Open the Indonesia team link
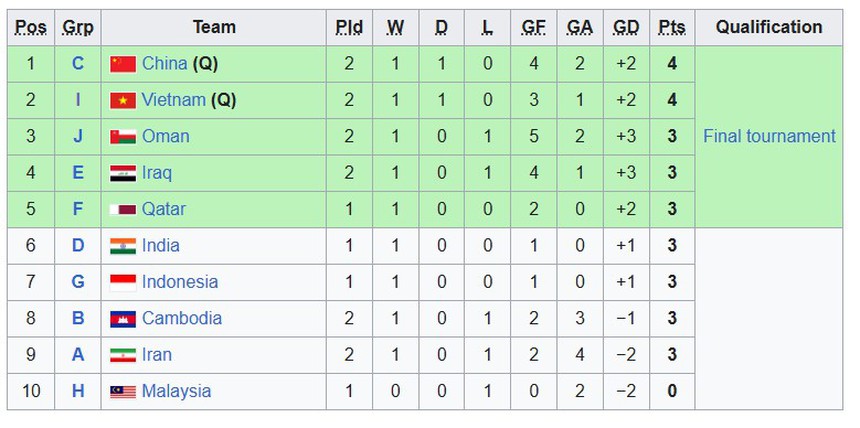 [179, 282]
